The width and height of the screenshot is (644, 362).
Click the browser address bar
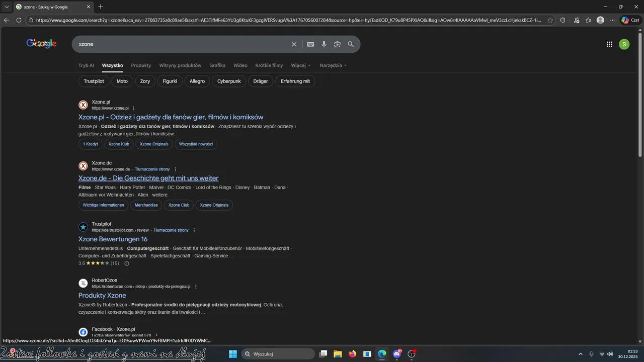coord(288,20)
